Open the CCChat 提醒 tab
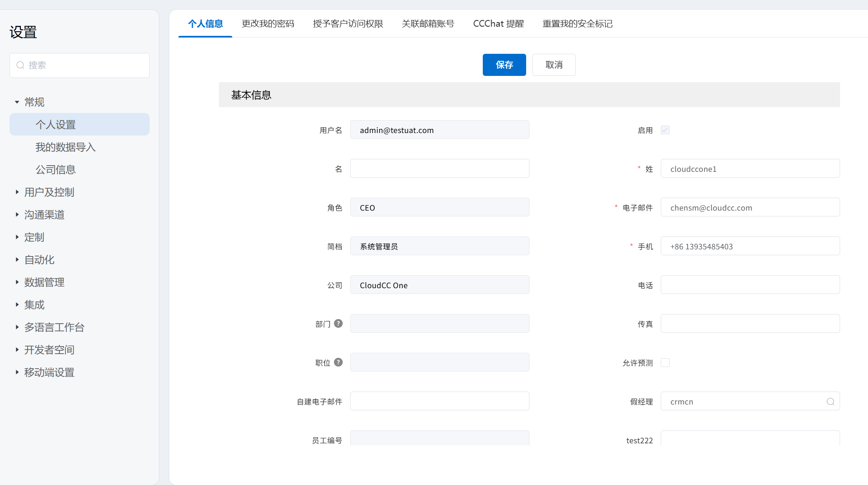Screen dimensions: 868x485 click(x=498, y=24)
